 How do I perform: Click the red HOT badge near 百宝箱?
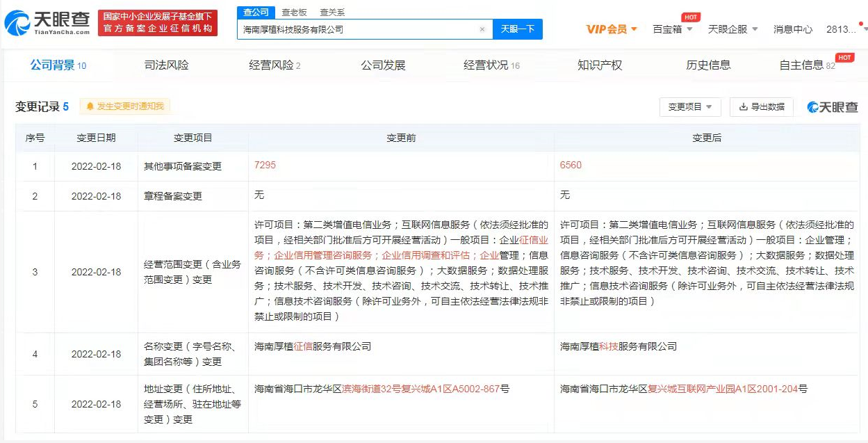pos(691,18)
